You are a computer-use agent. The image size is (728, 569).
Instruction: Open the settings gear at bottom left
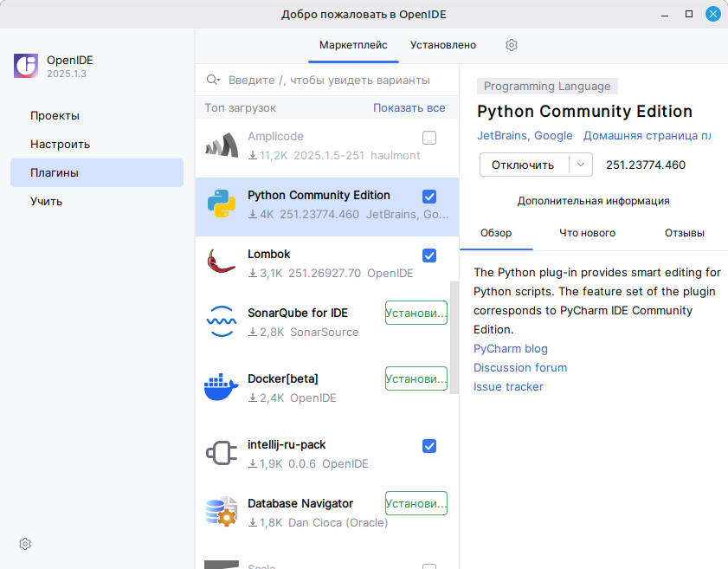(x=25, y=544)
